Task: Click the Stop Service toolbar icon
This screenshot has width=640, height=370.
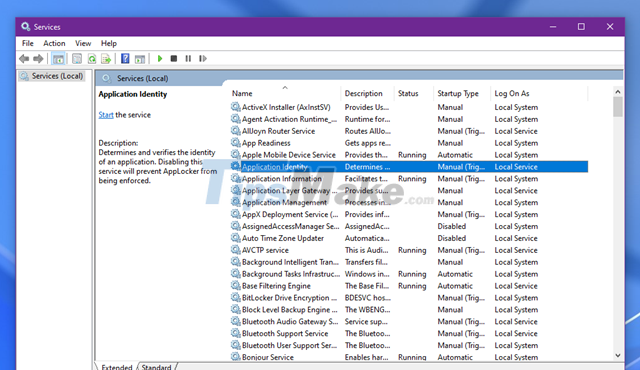Action: click(x=173, y=59)
